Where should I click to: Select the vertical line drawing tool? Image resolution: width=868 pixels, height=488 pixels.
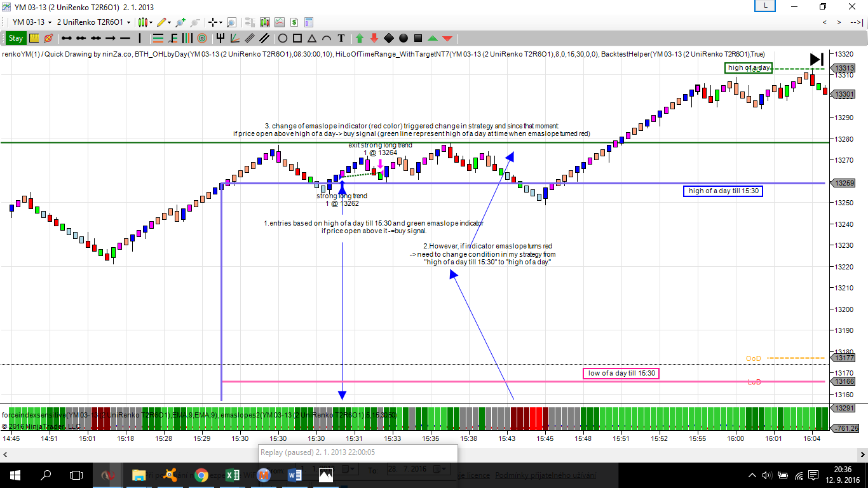(140, 38)
